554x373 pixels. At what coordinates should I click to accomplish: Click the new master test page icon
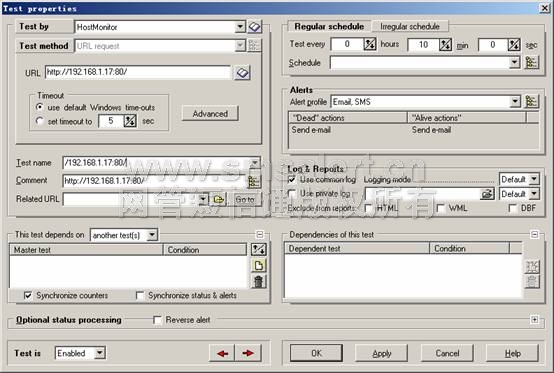[259, 266]
